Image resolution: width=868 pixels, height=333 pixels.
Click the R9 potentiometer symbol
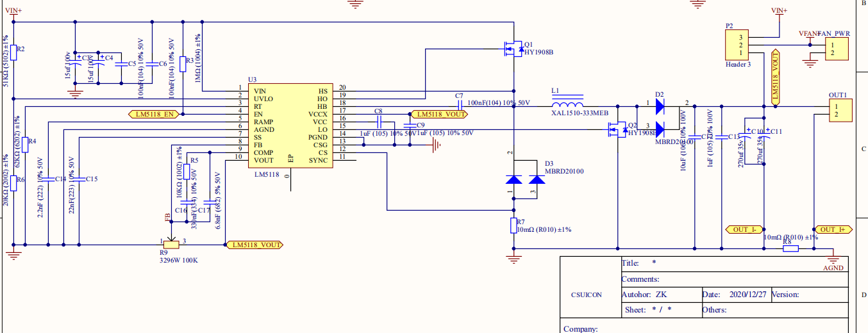coord(171,243)
